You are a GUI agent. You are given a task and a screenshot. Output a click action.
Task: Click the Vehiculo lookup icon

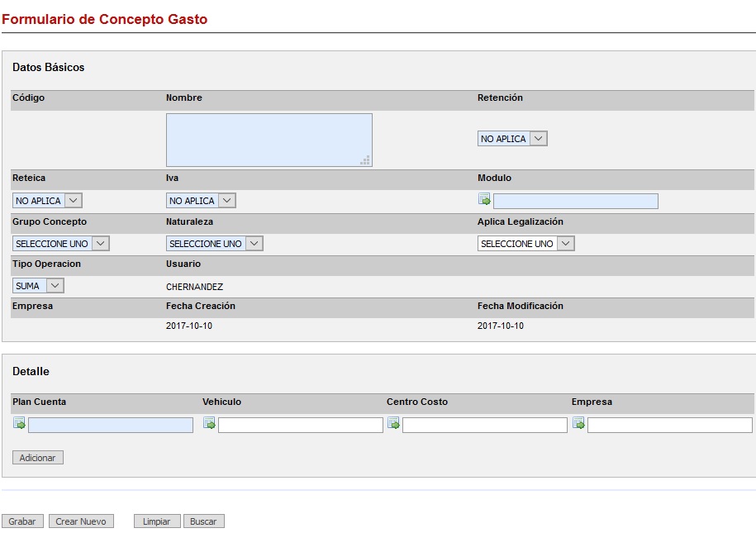(x=209, y=424)
